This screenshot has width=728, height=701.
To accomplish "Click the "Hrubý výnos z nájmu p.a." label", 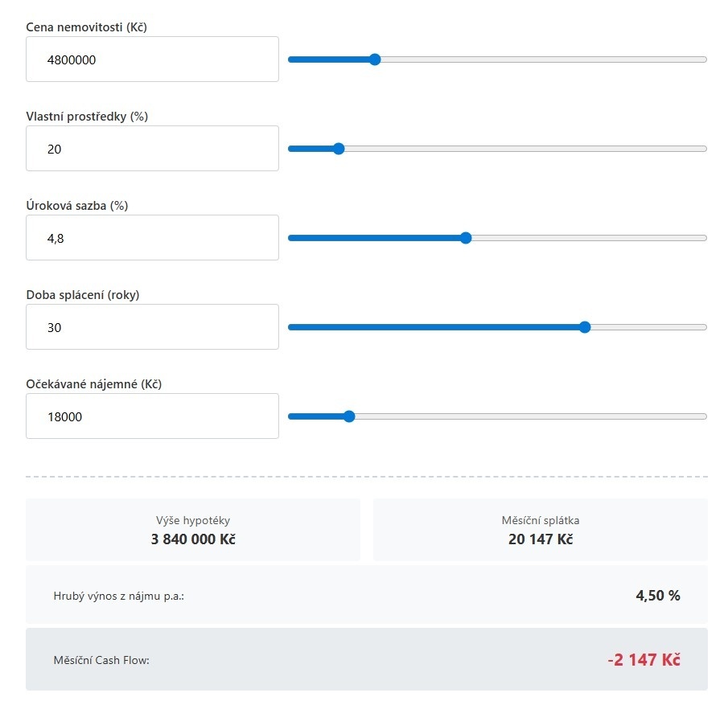I will coord(119,596).
